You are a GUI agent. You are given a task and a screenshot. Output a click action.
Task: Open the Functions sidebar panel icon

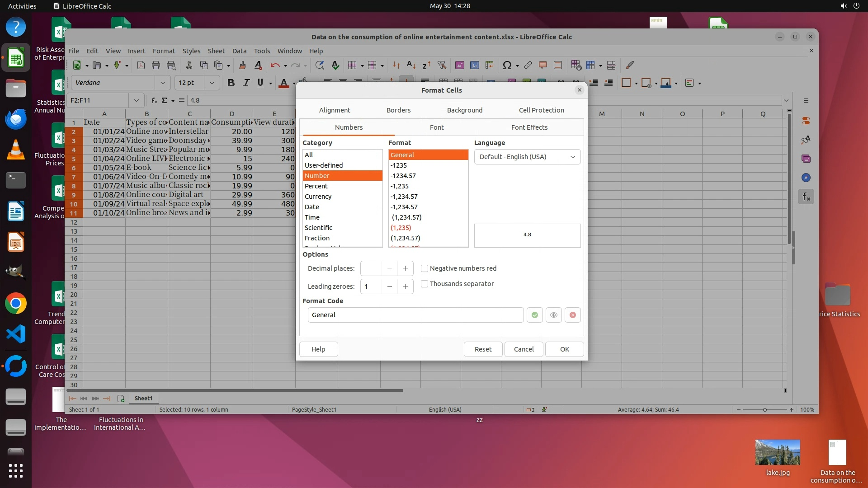point(806,197)
